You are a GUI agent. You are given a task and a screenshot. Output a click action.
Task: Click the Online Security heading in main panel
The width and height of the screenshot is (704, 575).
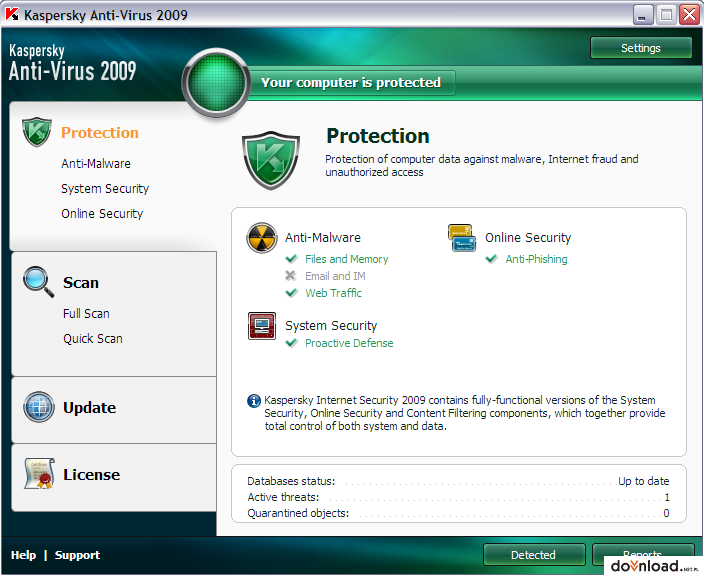pos(528,237)
